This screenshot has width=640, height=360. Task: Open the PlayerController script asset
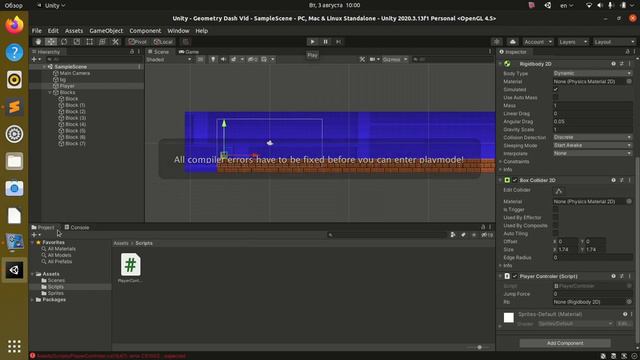[x=131, y=268]
